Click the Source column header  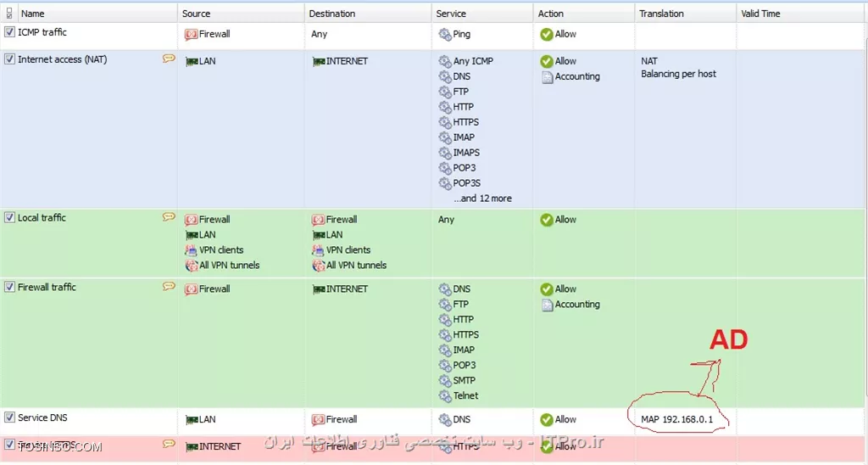coord(241,14)
